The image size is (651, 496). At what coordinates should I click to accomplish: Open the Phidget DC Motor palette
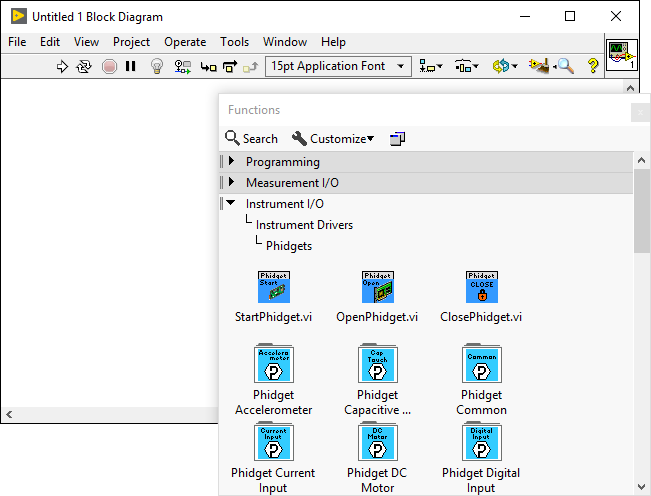click(x=378, y=442)
